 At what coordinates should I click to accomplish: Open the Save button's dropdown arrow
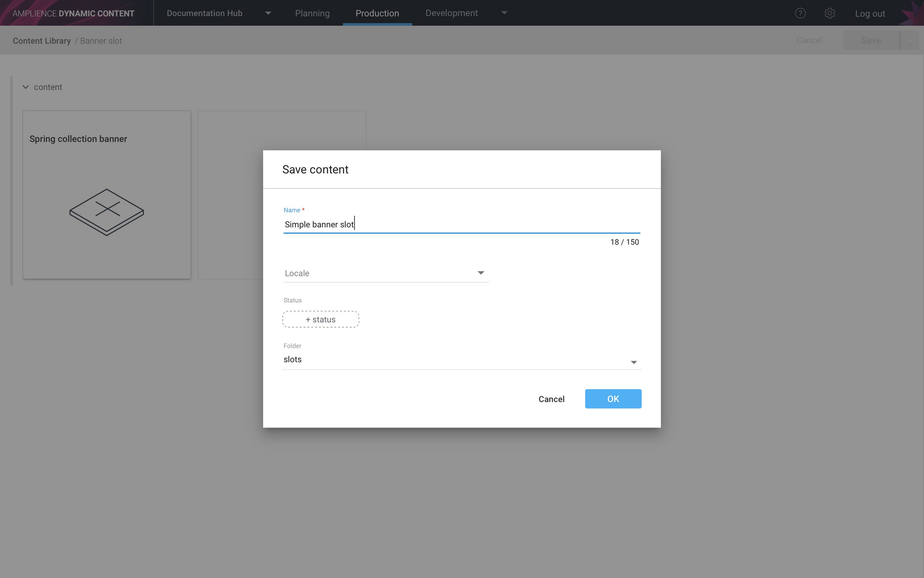pyautogui.click(x=910, y=40)
